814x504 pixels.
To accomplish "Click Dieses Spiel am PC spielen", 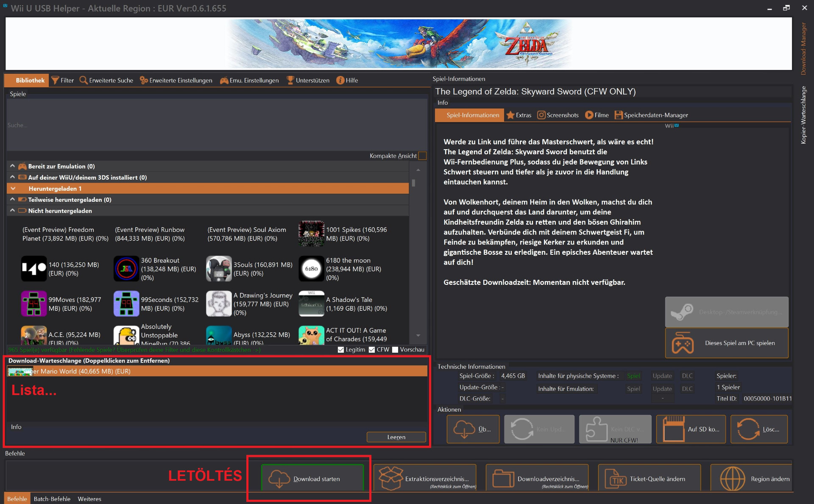I will pos(727,343).
